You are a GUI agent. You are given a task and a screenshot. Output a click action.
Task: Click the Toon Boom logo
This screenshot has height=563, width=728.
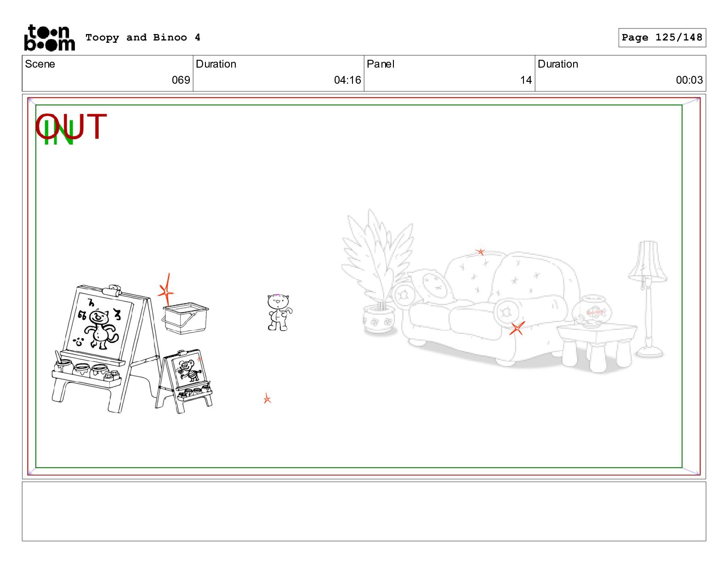click(49, 38)
